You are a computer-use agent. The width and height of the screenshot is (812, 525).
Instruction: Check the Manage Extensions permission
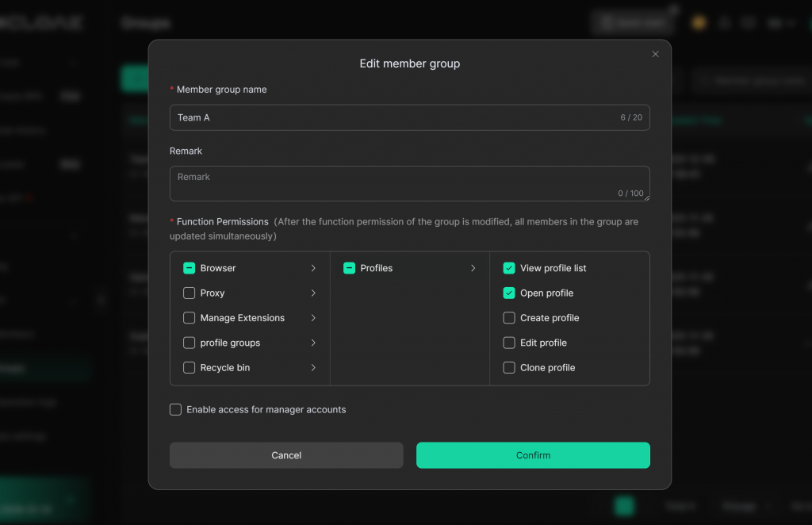190,318
